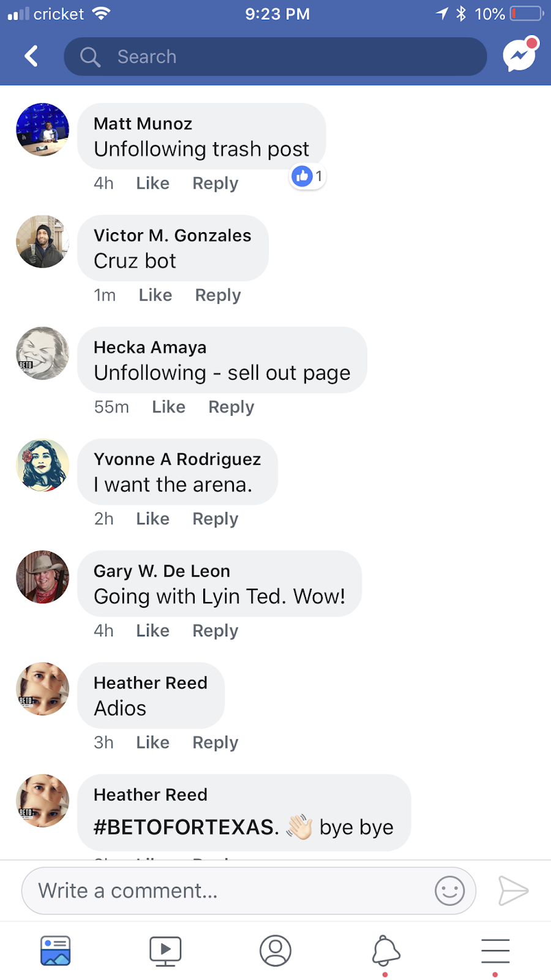Focus the Search field

point(275,57)
